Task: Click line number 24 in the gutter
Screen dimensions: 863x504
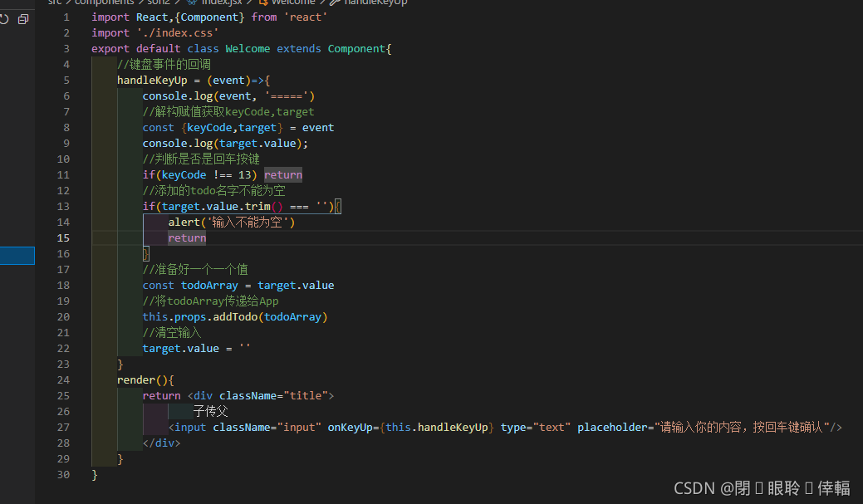Action: 63,379
